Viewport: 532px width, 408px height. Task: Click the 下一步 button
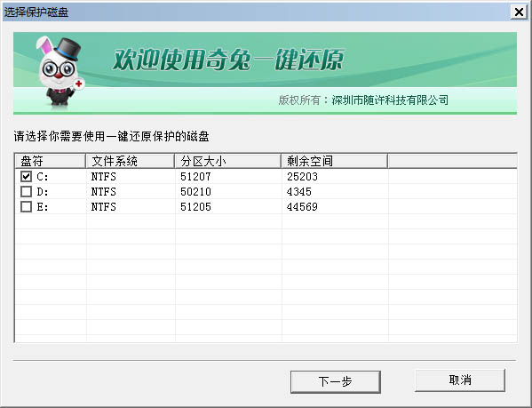pos(335,382)
